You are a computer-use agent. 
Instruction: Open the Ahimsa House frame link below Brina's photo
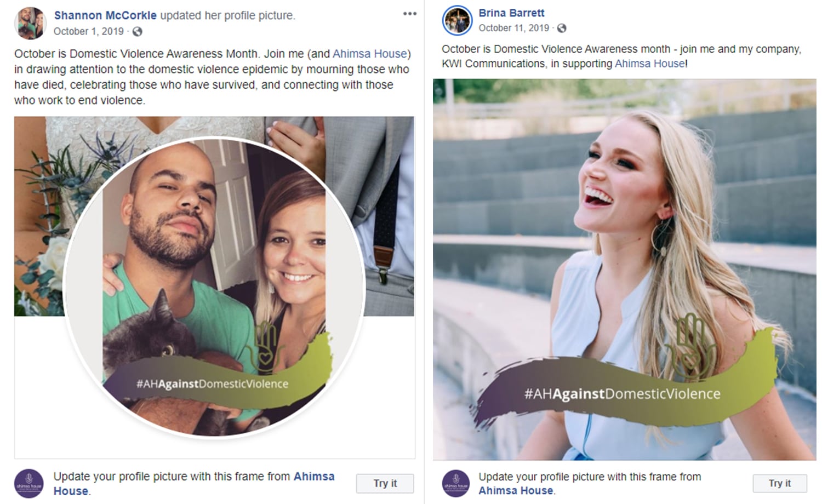tap(515, 491)
